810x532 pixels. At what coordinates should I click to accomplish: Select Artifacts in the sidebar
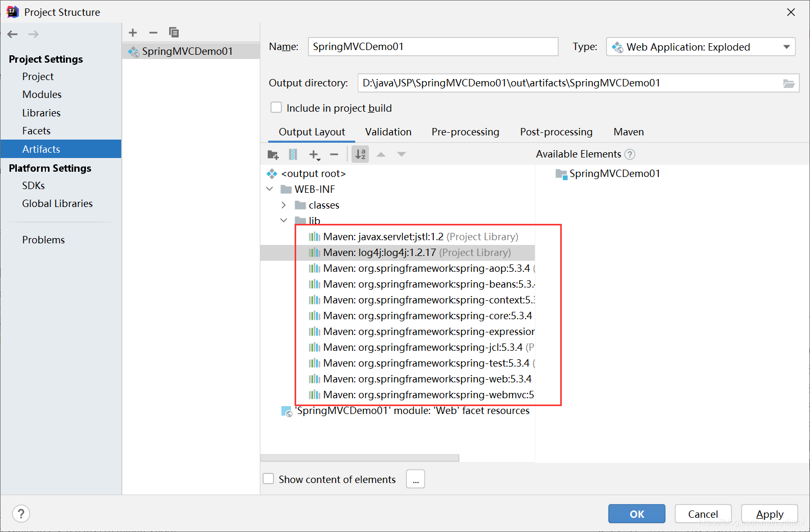tap(61, 149)
